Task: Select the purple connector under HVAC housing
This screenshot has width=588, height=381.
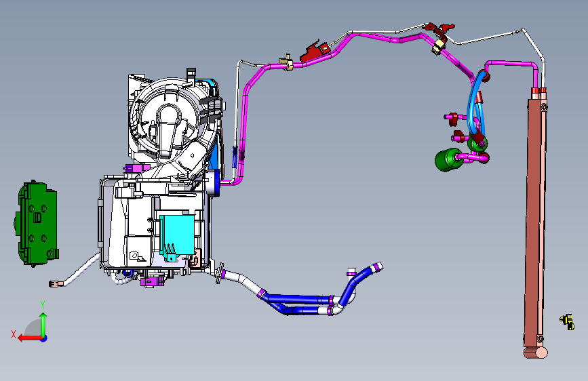Action: pyautogui.click(x=152, y=281)
